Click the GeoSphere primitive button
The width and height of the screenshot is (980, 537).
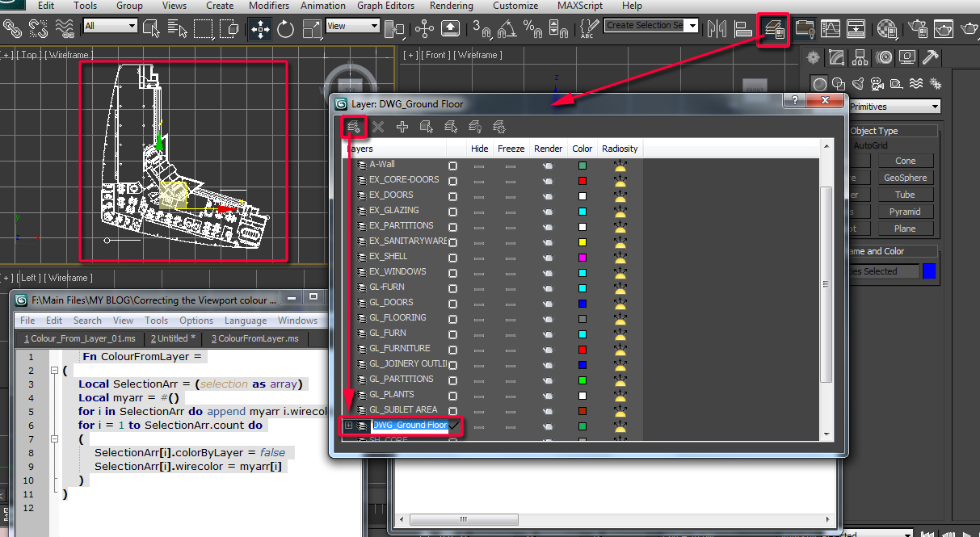click(905, 178)
